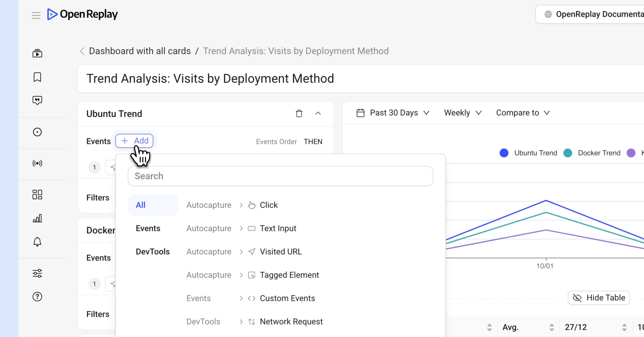Open OpenReplay Documentation button

pyautogui.click(x=590, y=14)
